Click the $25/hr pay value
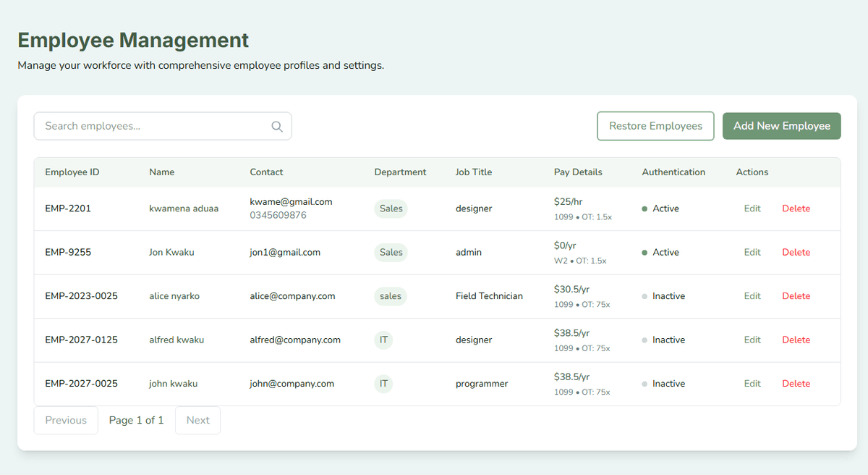Viewport: 868px width, 475px height. 569,202
